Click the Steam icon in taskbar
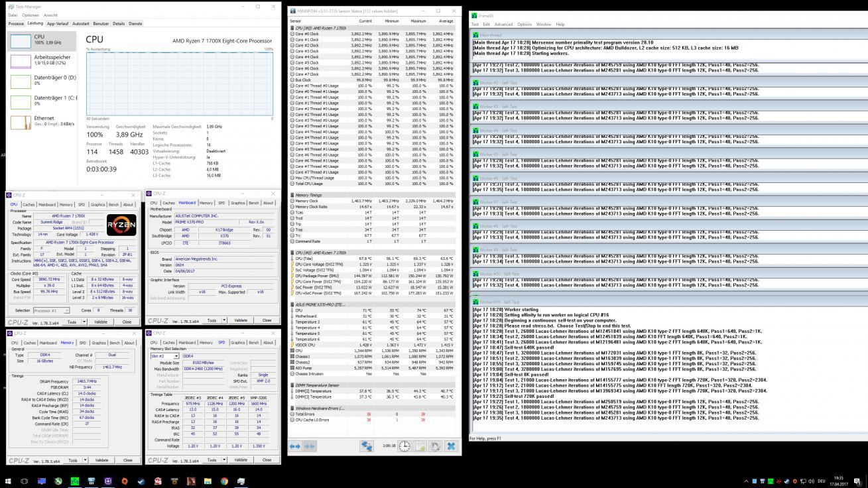Screen dimensions: 868x488 pos(141,481)
